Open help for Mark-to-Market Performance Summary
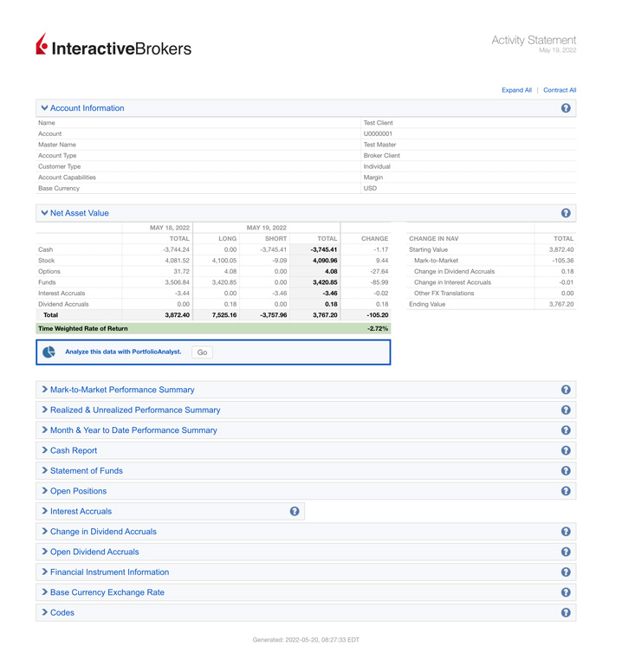Viewport: 622px width, 672px height. 566,391
